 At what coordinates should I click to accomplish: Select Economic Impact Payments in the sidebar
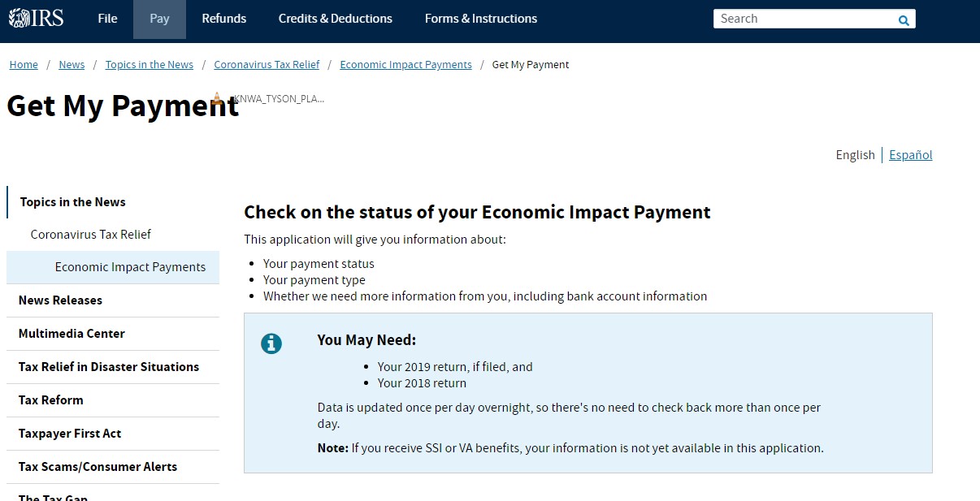pos(130,267)
